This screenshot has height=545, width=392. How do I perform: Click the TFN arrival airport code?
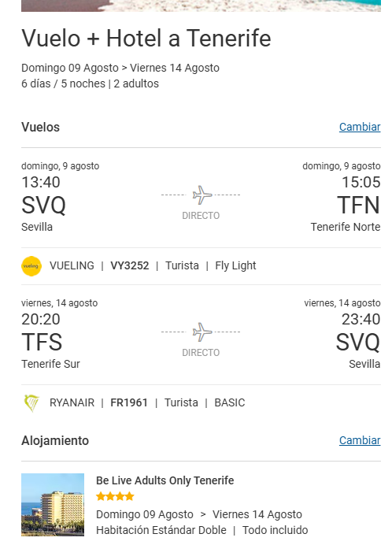359,206
